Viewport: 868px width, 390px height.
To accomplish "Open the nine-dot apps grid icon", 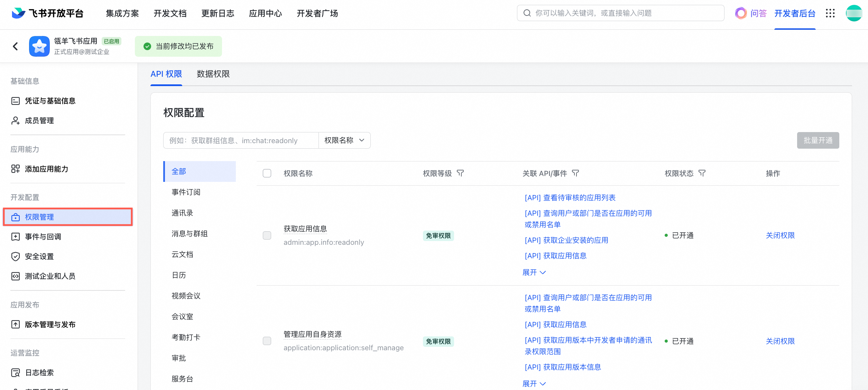I will pos(830,13).
